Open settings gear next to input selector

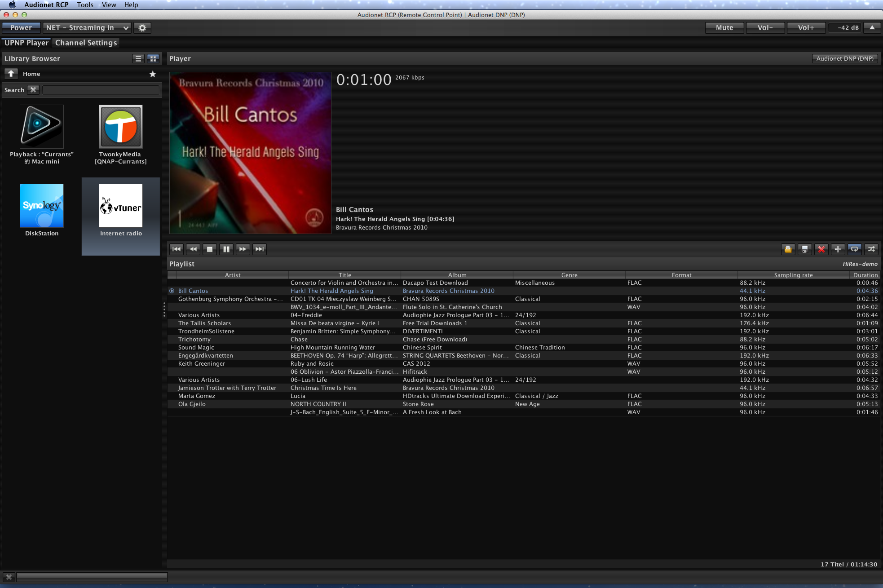(142, 28)
